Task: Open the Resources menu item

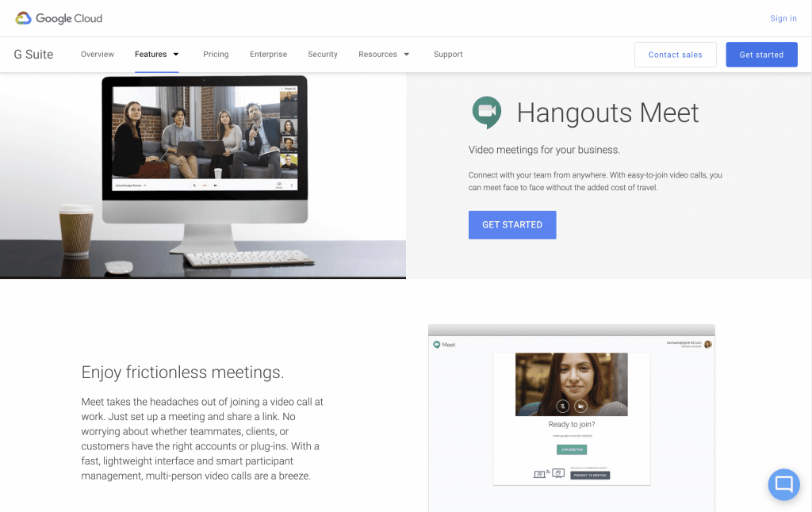Action: [377, 55]
